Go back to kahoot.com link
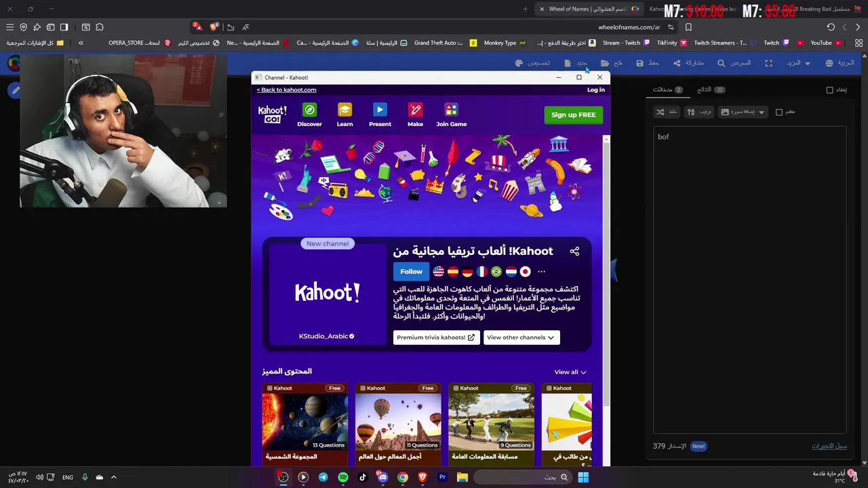Viewport: 868px width, 488px height. [x=286, y=89]
